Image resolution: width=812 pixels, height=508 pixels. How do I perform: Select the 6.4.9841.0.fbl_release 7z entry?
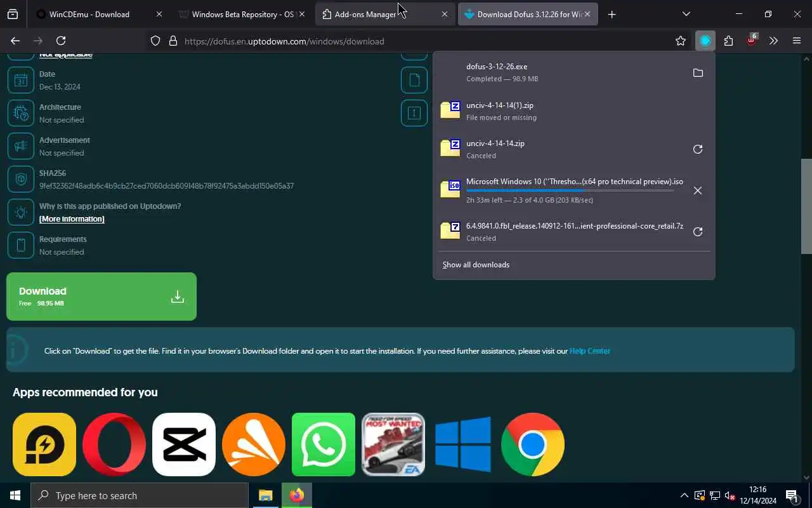click(561, 232)
